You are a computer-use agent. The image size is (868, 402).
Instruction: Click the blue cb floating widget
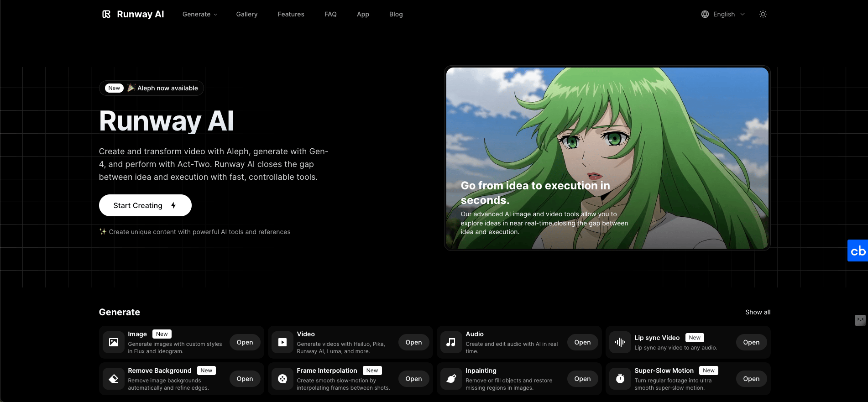858,251
